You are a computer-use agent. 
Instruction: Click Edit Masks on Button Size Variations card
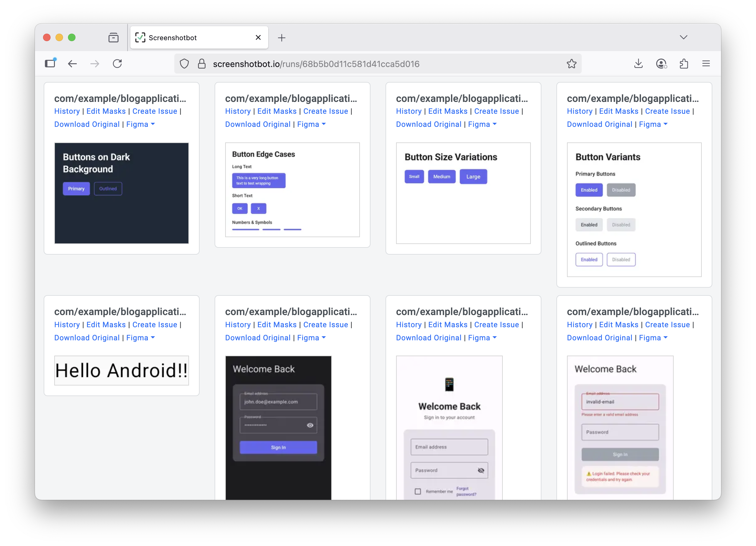tap(448, 111)
